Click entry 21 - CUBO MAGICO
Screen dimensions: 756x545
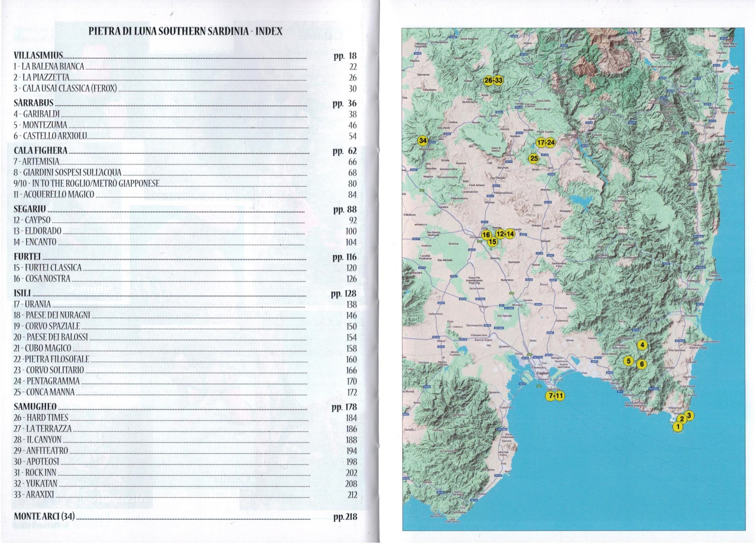[42, 348]
